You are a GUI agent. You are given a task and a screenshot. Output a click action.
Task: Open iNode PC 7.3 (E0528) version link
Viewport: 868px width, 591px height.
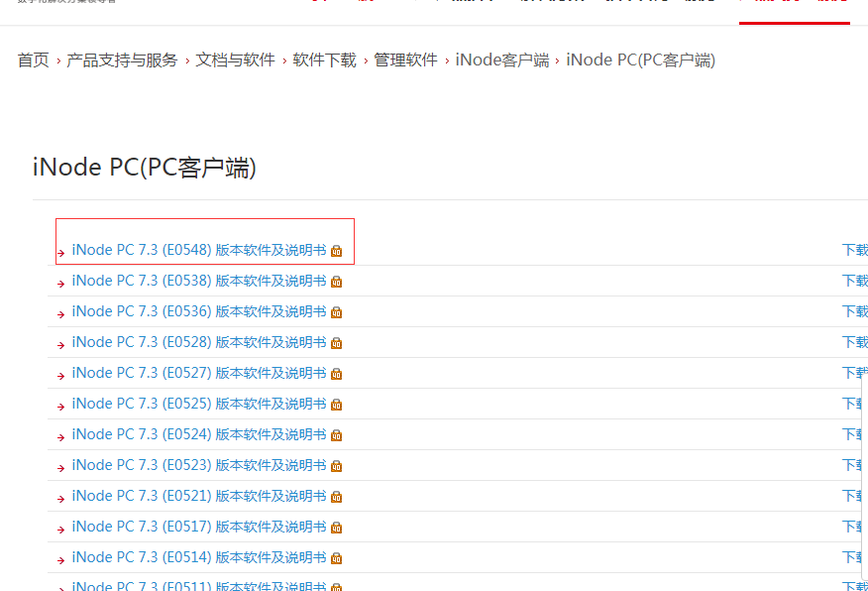pyautogui.click(x=199, y=342)
